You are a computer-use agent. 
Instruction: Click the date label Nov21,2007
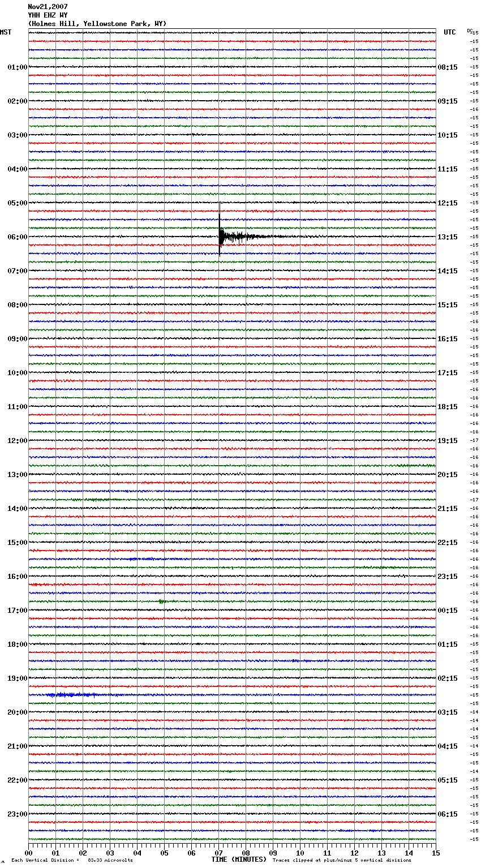48,7
